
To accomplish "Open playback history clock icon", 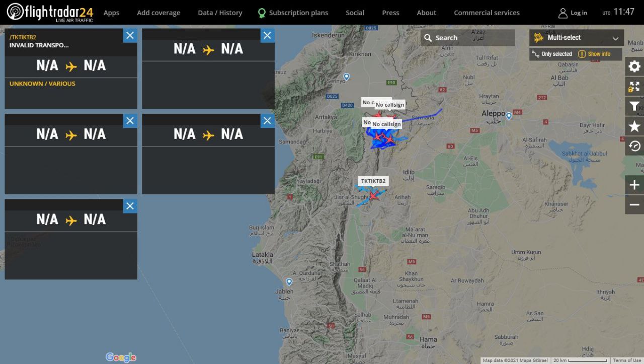I will (634, 146).
